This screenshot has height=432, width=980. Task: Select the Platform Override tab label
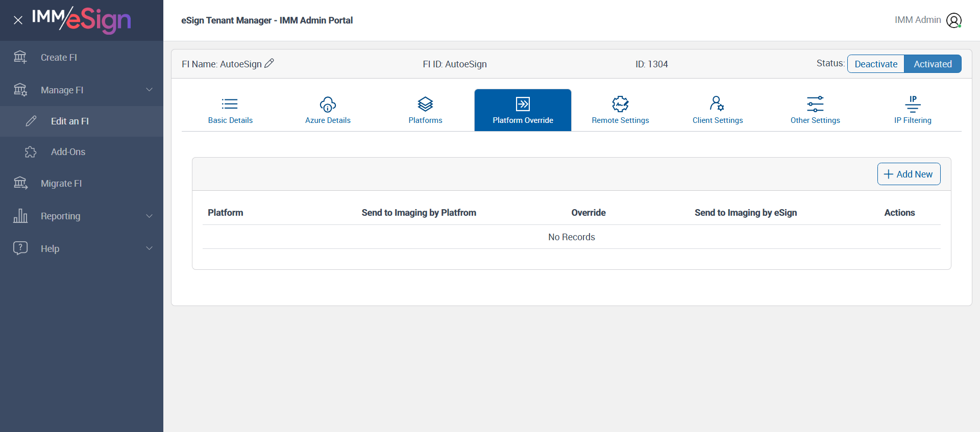[523, 120]
